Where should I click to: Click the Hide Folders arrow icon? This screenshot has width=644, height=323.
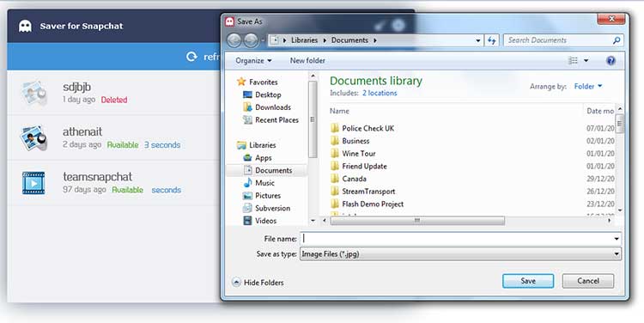[236, 283]
